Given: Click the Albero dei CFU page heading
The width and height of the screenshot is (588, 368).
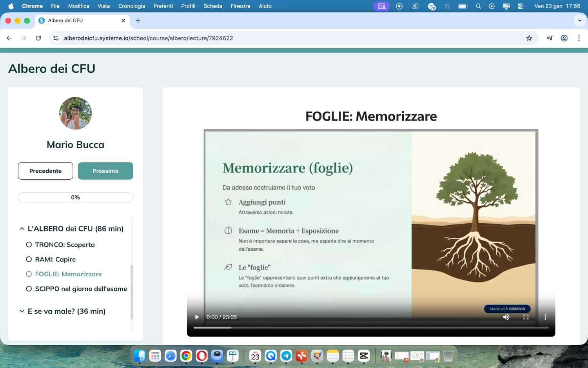Looking at the screenshot, I should (x=52, y=69).
